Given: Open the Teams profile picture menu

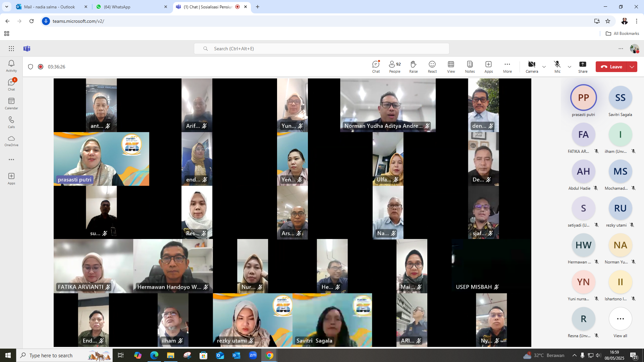Looking at the screenshot, I should 634,49.
